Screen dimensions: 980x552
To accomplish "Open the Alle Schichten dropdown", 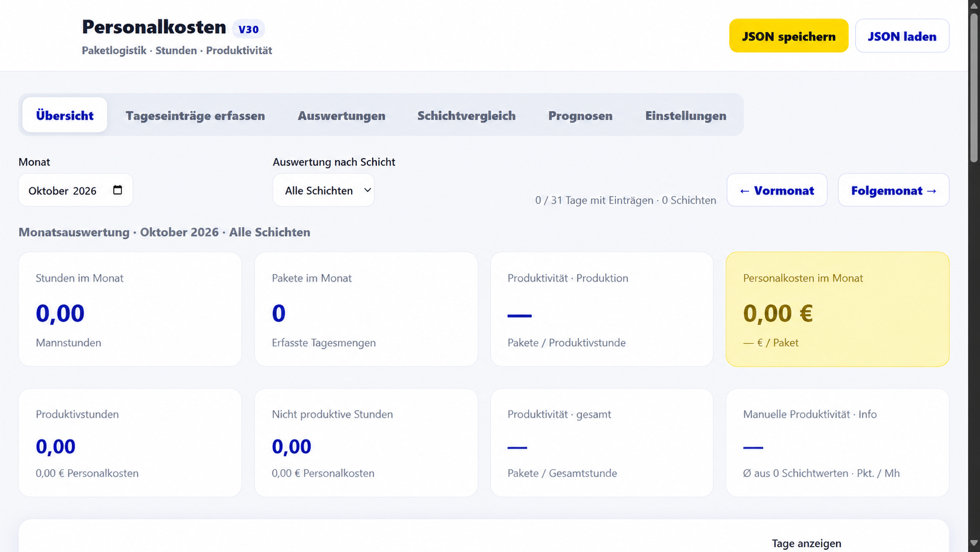I will coord(324,190).
